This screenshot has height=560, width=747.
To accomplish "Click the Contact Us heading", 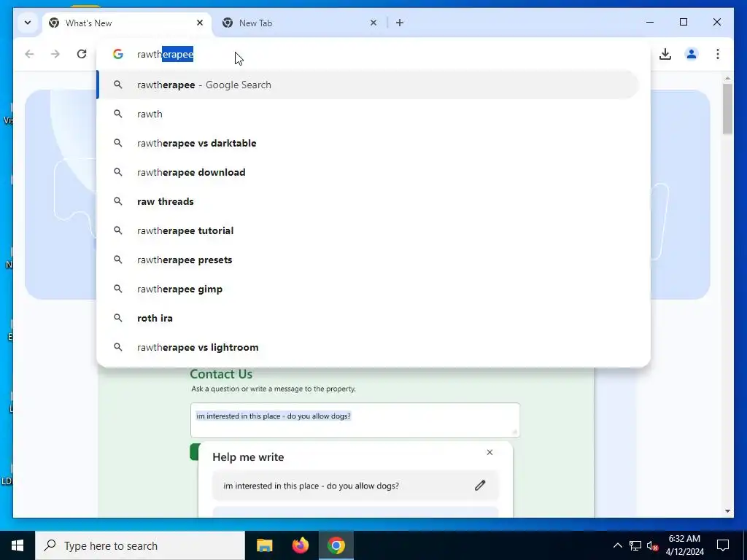I will click(221, 374).
